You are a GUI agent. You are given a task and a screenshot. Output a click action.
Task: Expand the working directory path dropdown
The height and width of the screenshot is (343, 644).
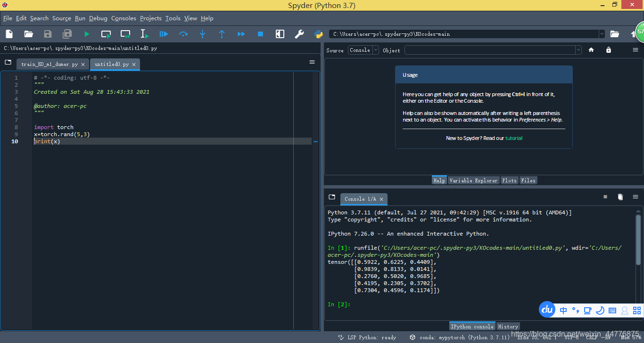click(602, 34)
